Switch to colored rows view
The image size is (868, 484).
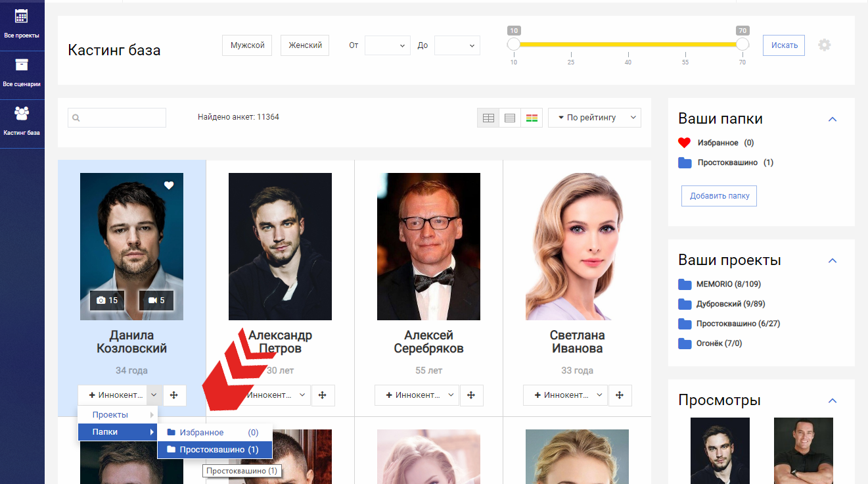532,118
